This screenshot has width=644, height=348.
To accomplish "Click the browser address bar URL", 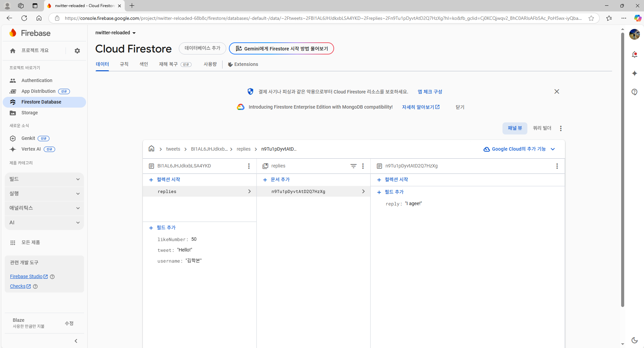I will tap(323, 18).
